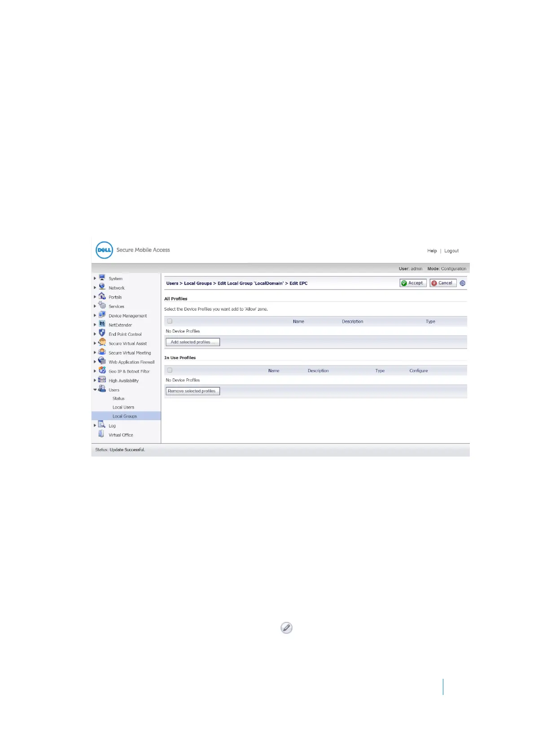
Task: Open the Virtual Office menu item
Action: (x=121, y=435)
